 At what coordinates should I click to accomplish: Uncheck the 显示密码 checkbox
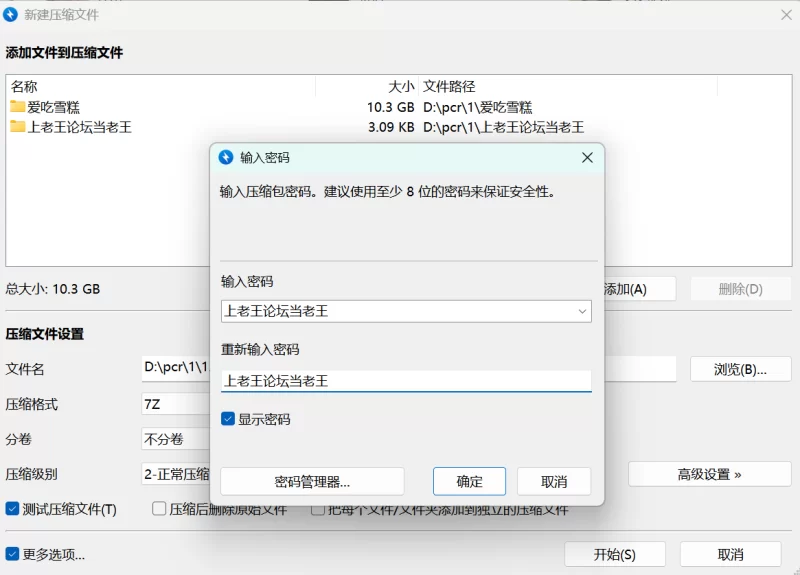228,420
